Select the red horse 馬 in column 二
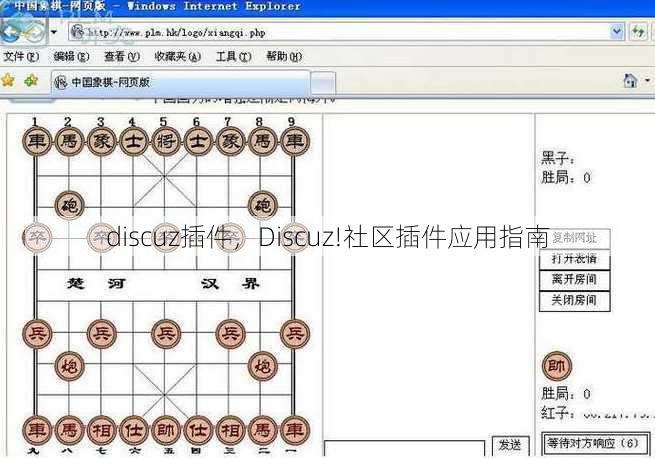 262,430
